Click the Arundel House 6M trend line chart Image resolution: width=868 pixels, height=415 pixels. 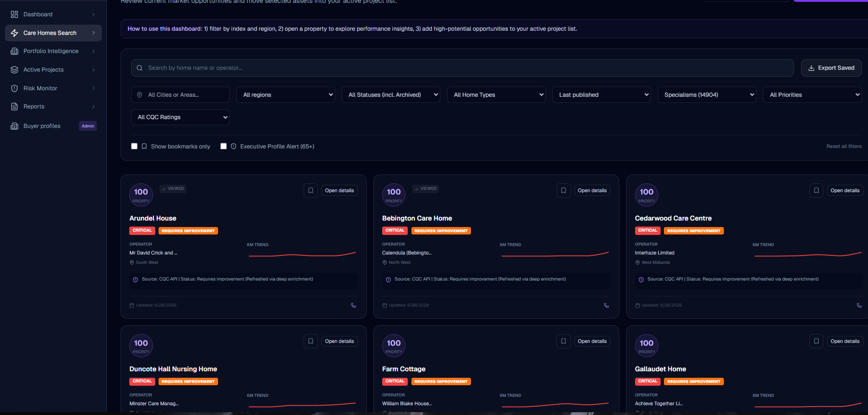tap(302, 254)
